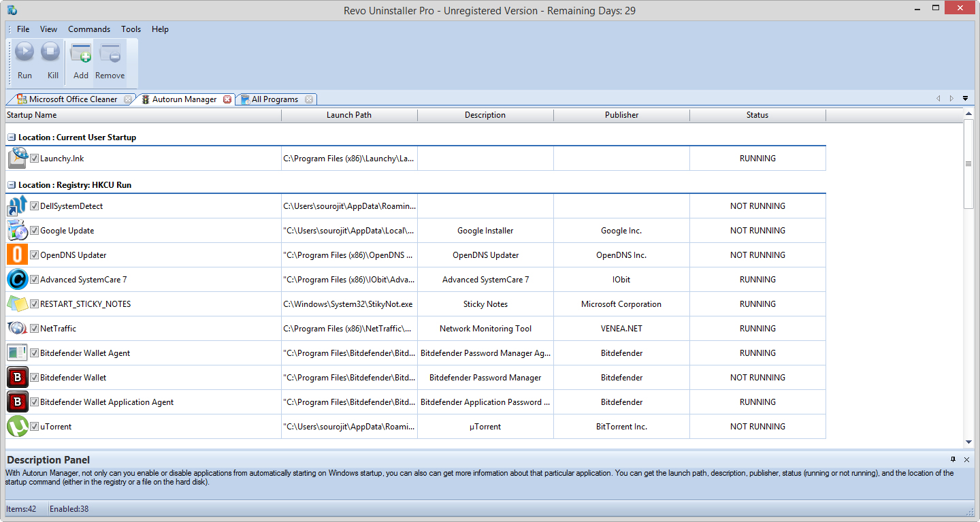Open the Commands menu

click(x=89, y=29)
